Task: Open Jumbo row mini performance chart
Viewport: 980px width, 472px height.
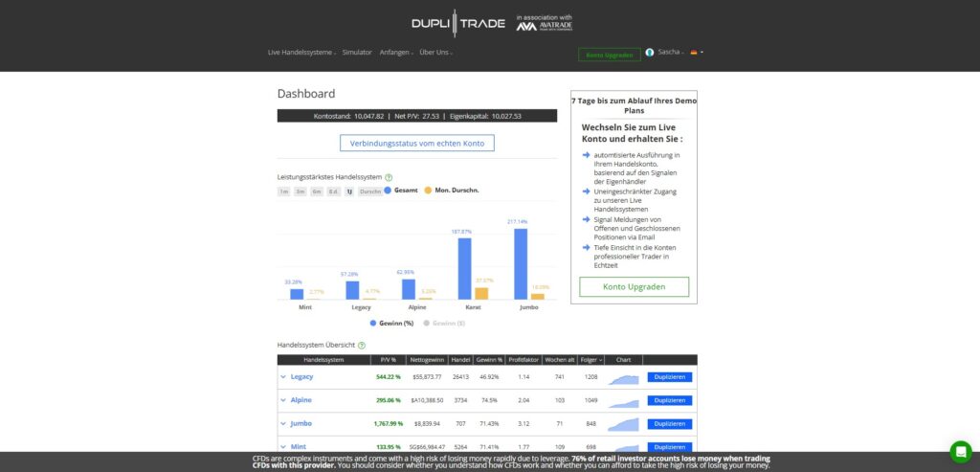Action: [623, 424]
